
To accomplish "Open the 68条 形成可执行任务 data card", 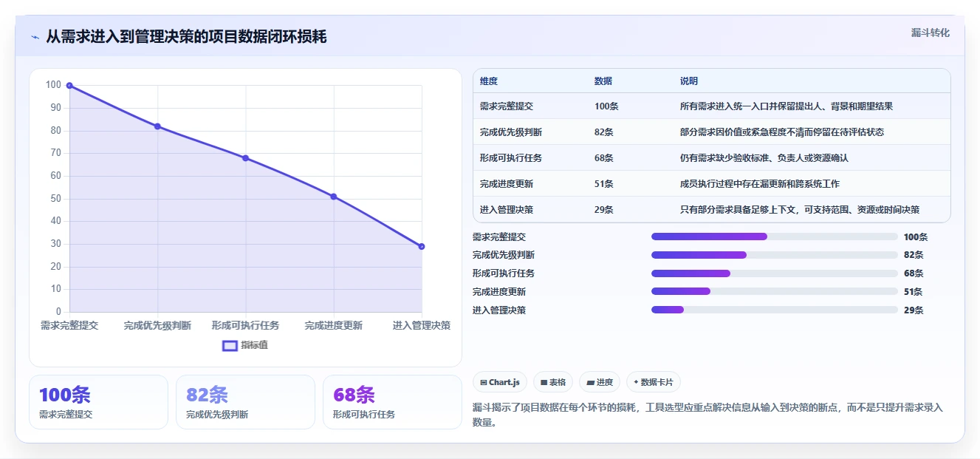I will [x=392, y=402].
